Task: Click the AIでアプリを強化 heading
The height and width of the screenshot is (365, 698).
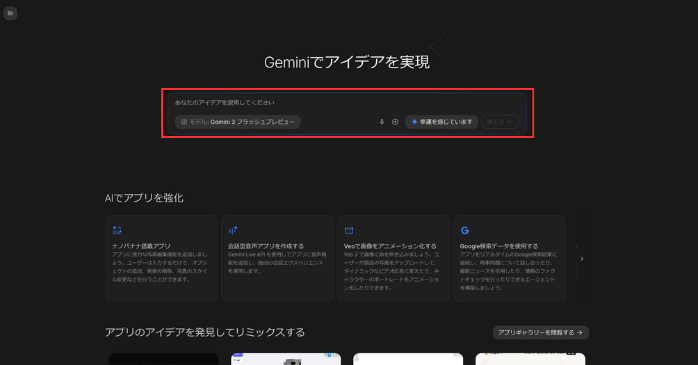Action: pos(144,198)
